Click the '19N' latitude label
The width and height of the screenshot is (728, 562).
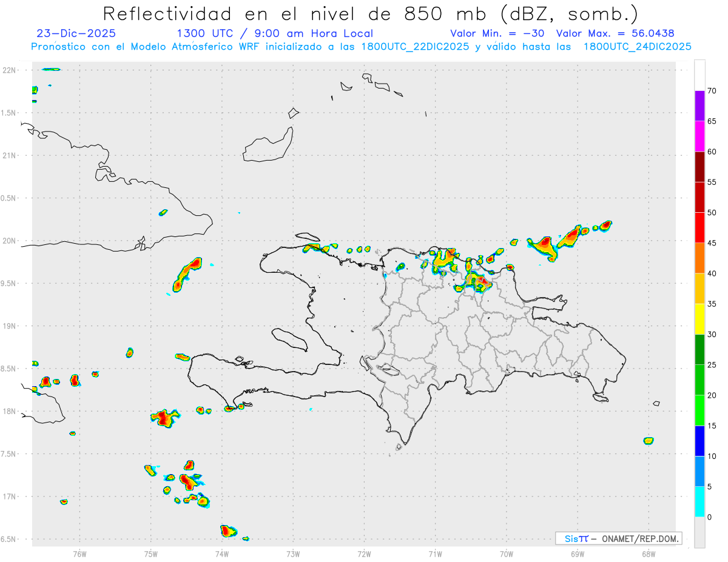[8, 326]
